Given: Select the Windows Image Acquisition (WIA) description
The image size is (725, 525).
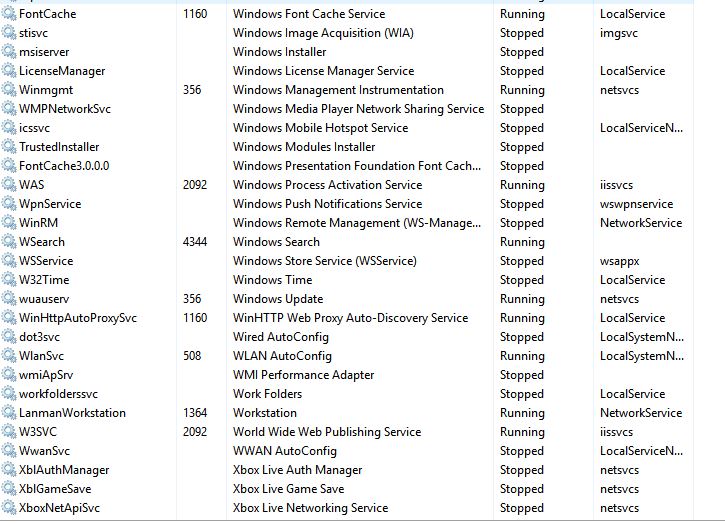Looking at the screenshot, I should 323,33.
